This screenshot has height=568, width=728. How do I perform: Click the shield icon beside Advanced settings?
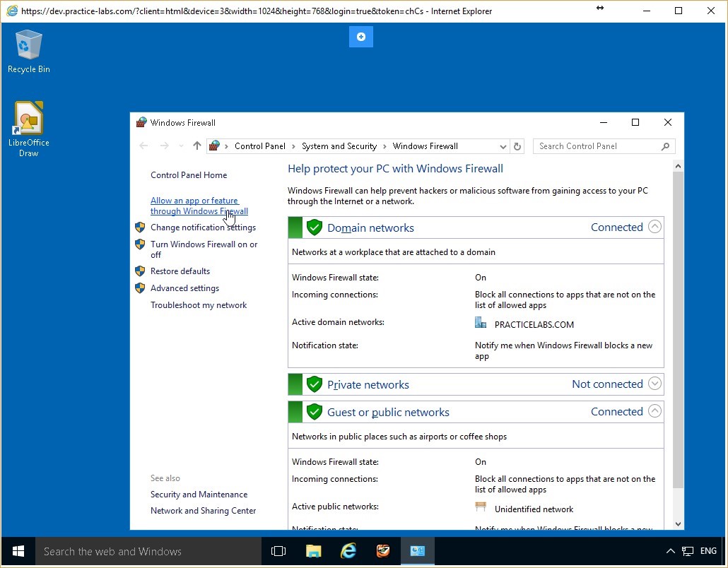pos(139,288)
